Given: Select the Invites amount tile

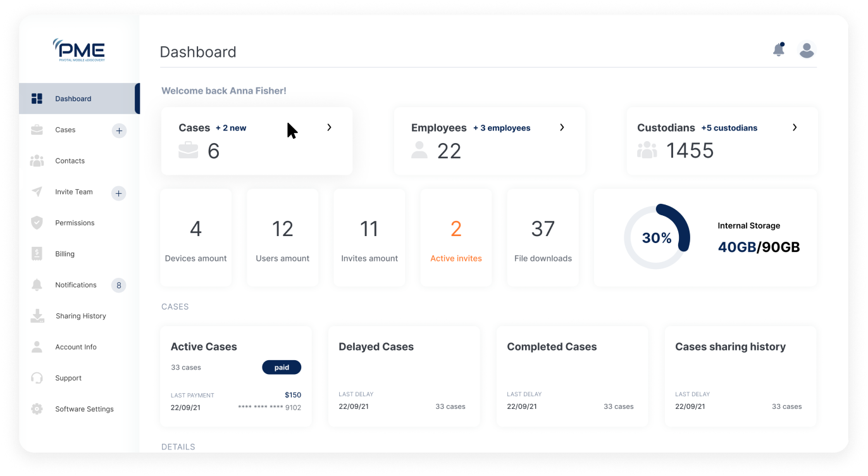Looking at the screenshot, I should pyautogui.click(x=369, y=237).
